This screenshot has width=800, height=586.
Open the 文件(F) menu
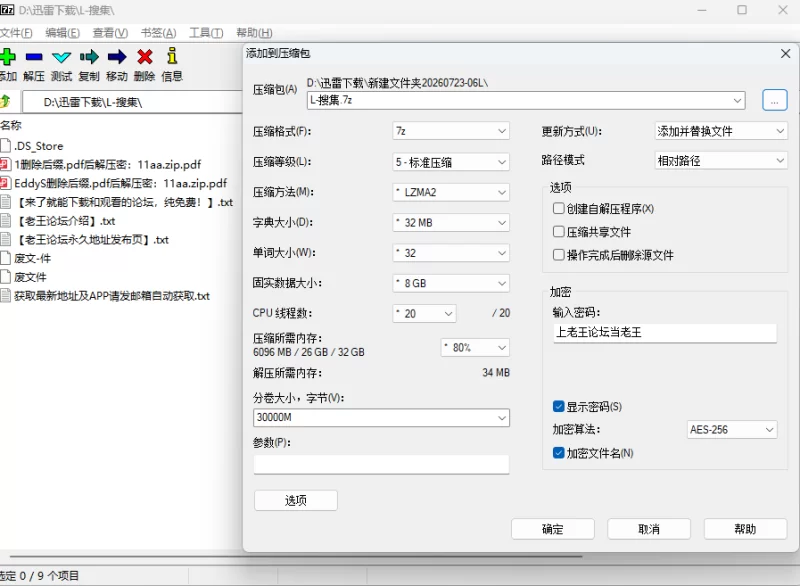[x=16, y=33]
